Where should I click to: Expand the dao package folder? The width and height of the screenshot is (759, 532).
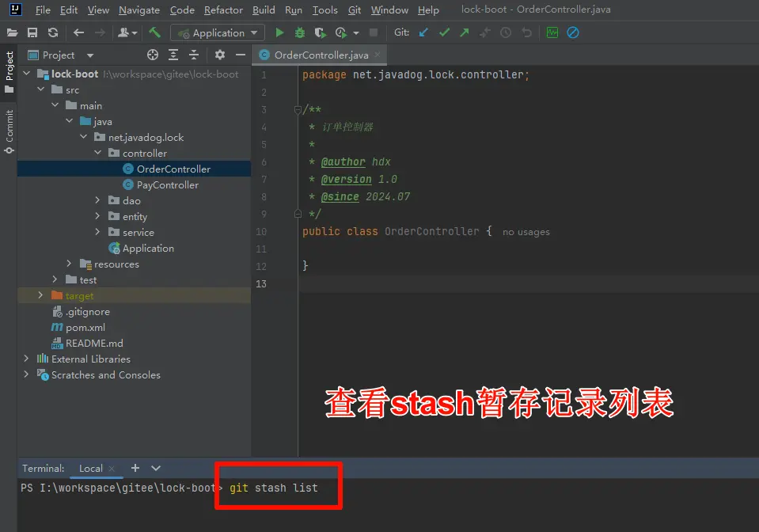pos(97,201)
